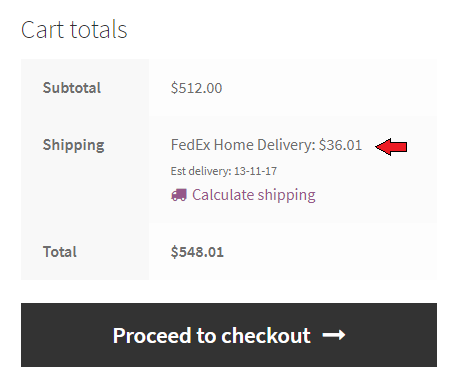Click the truck icon beside Calculate shipping

pos(179,195)
